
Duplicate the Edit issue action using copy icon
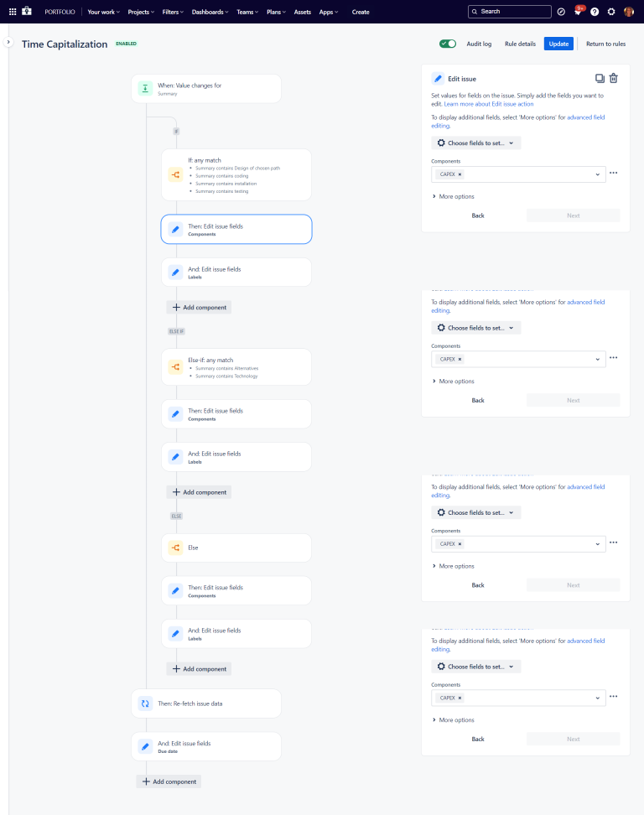(599, 79)
